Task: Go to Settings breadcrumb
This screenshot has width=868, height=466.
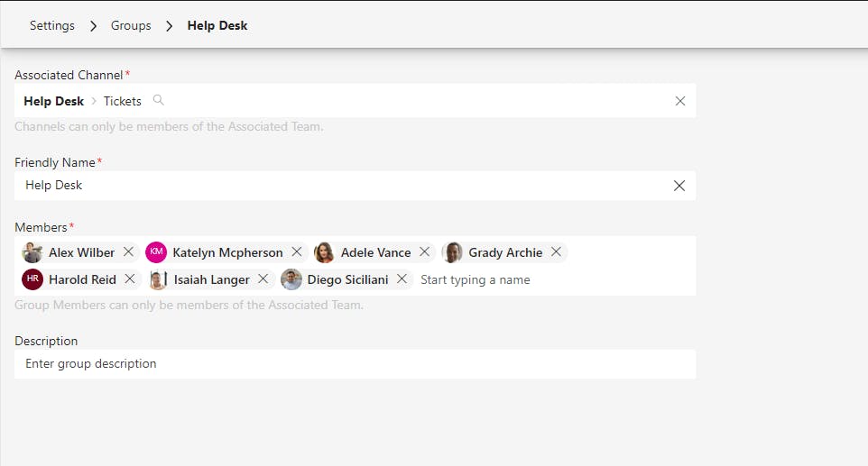Action: 52,25
